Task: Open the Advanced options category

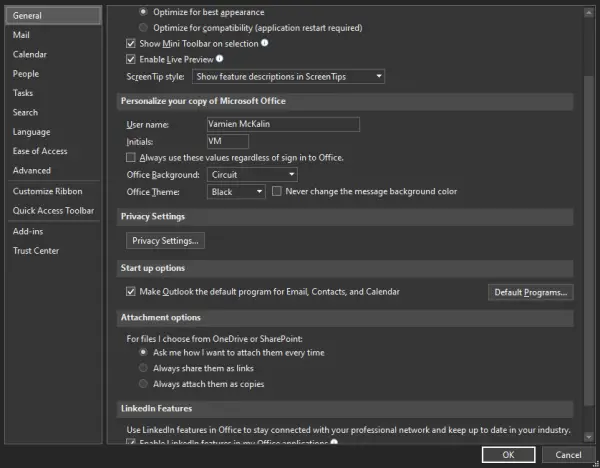Action: [x=53, y=171]
